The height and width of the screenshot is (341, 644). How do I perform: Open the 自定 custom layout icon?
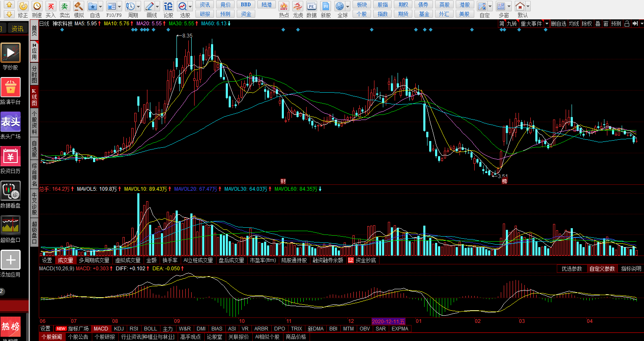point(482,6)
